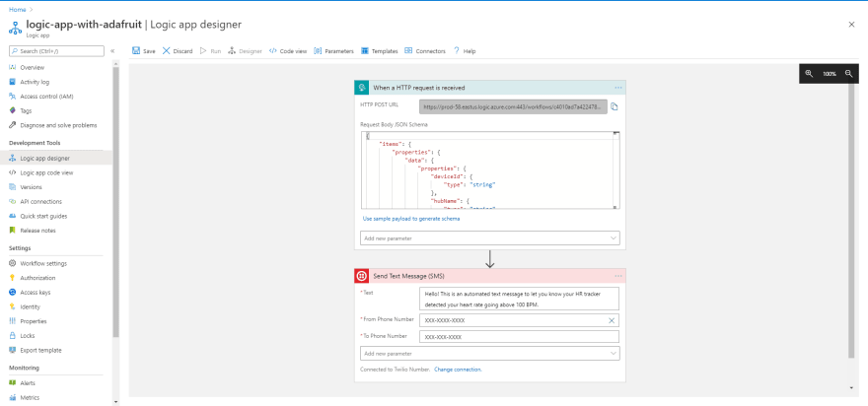The width and height of the screenshot is (868, 406).
Task: Click the Designer toolbar item
Action: tap(245, 51)
